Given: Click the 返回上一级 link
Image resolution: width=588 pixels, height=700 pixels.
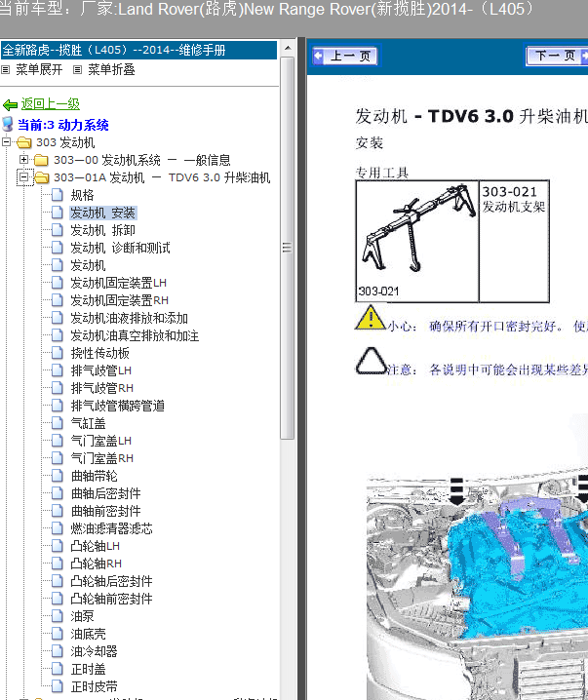Looking at the screenshot, I should click(x=50, y=104).
